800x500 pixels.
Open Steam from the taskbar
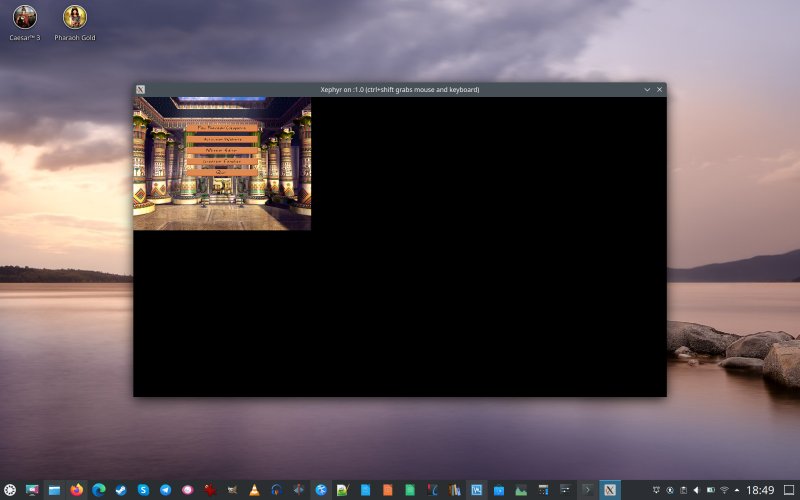pyautogui.click(x=121, y=490)
